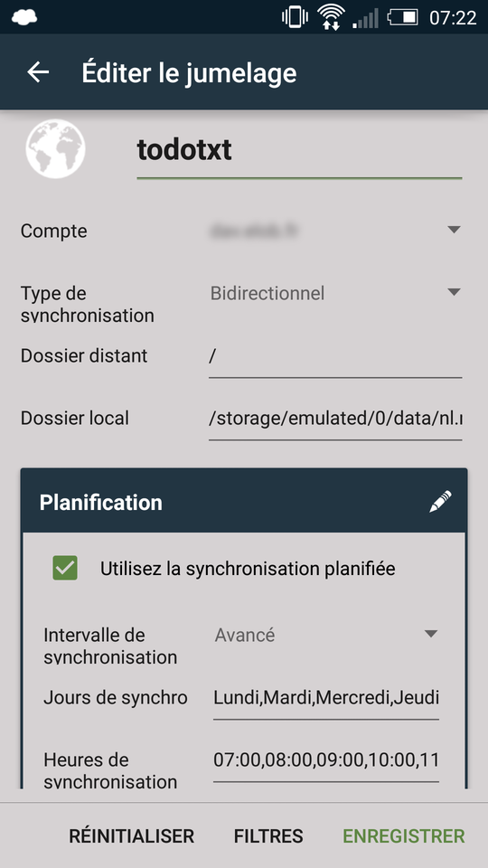Open FILTRES

click(x=268, y=835)
